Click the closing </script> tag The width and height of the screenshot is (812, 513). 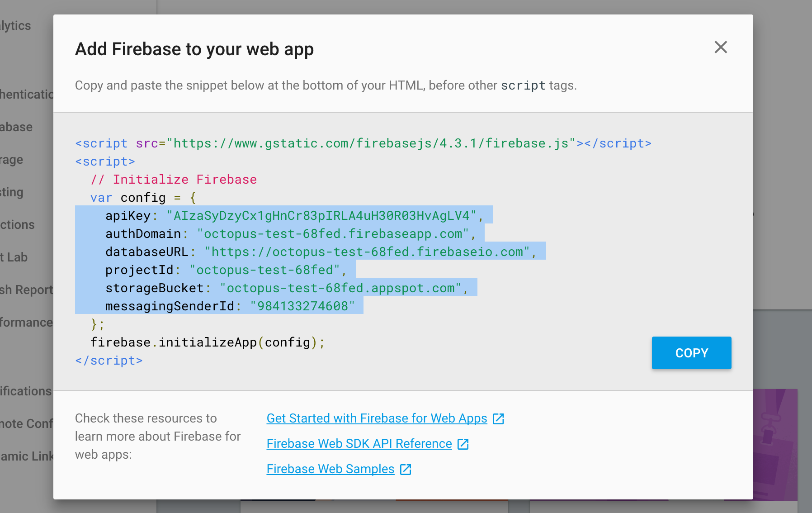pos(109,361)
